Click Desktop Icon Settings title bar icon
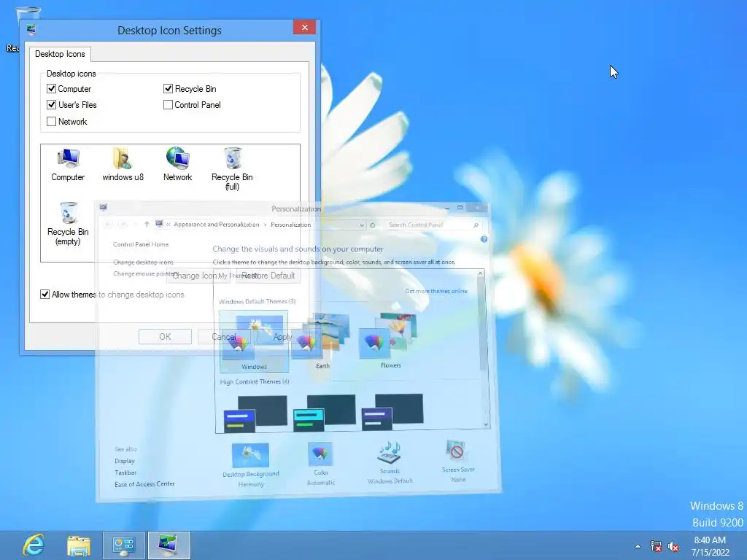 tap(31, 30)
